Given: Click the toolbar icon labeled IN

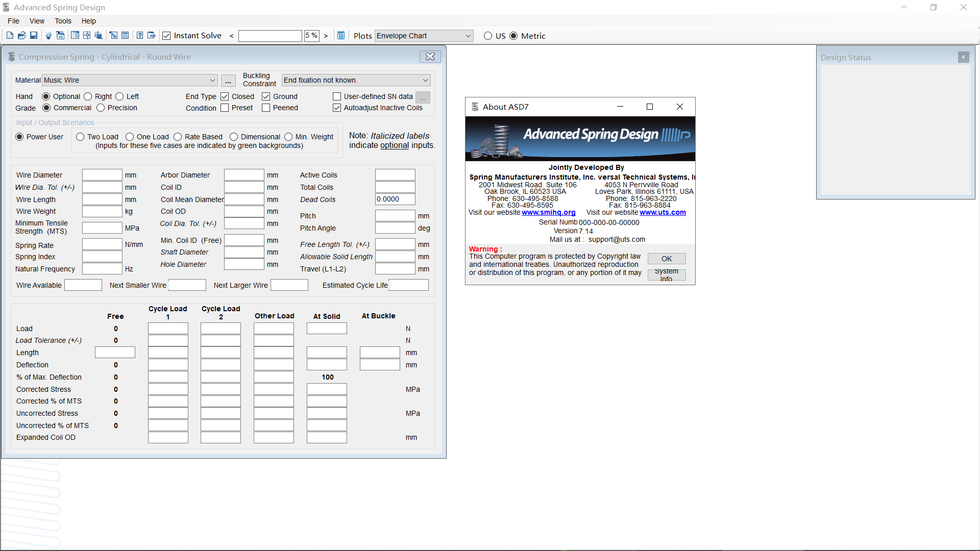Looking at the screenshot, I should 60,36.
